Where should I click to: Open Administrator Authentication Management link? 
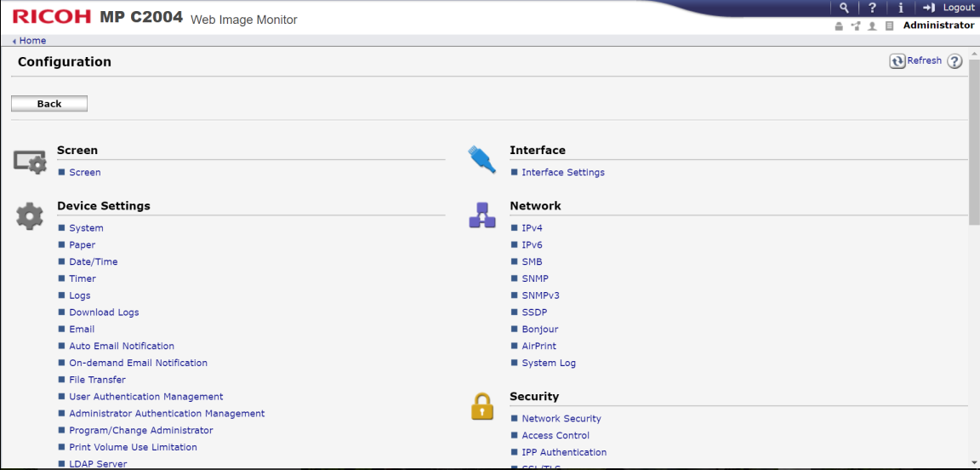(167, 413)
